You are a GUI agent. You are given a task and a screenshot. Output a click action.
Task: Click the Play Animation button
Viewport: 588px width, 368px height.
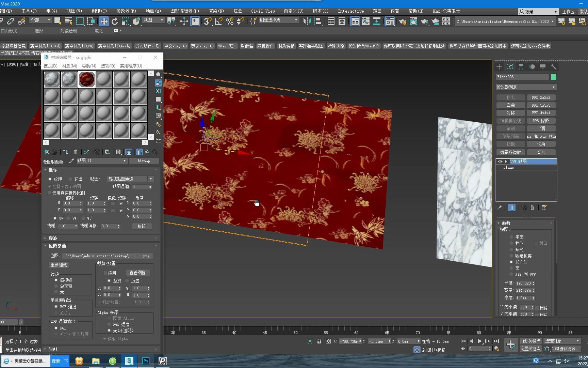(479, 341)
